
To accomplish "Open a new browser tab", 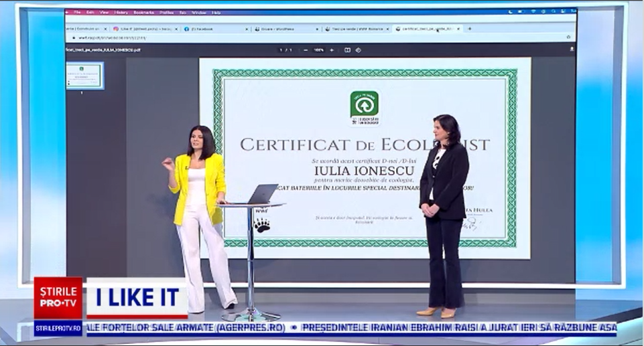I will coord(470,29).
